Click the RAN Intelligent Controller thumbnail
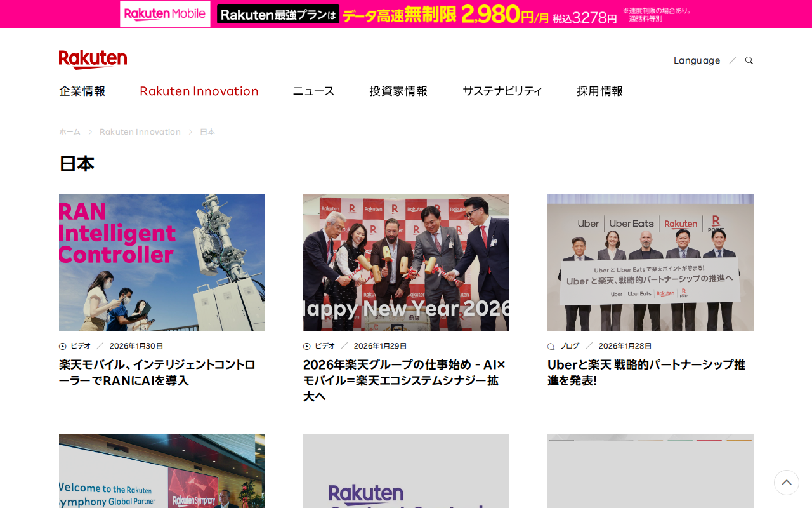812x508 pixels. coord(162,262)
